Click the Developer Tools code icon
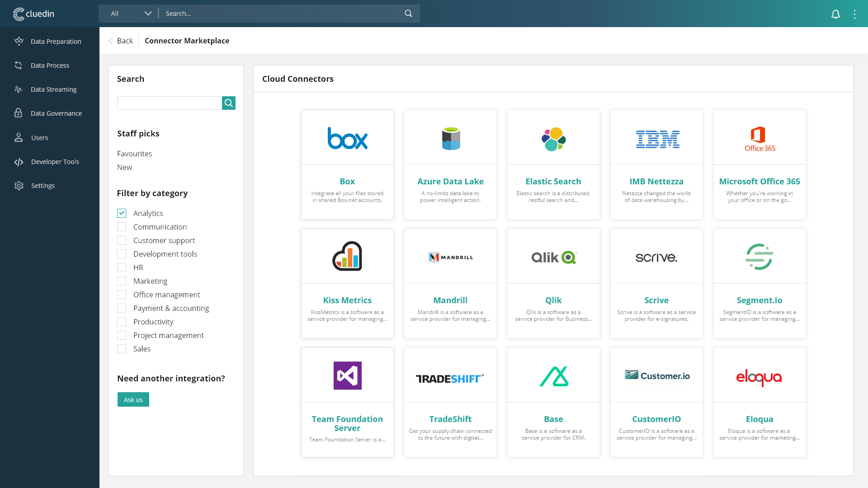This screenshot has width=868, height=488. coord(19,162)
